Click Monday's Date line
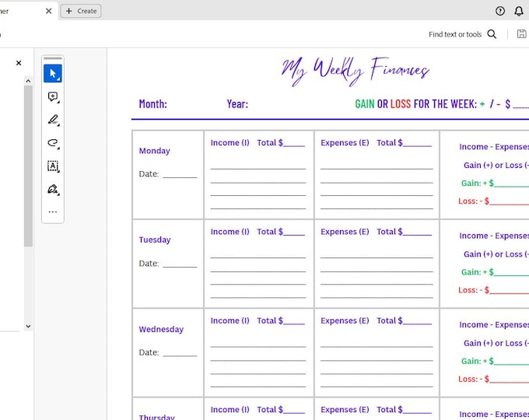Viewport: 529px width, 420px height. point(180,176)
